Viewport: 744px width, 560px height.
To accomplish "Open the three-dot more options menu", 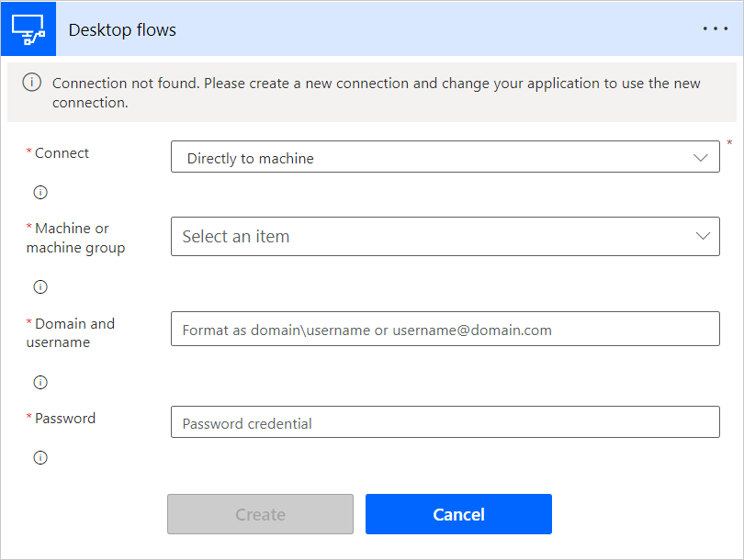I will pos(715,29).
